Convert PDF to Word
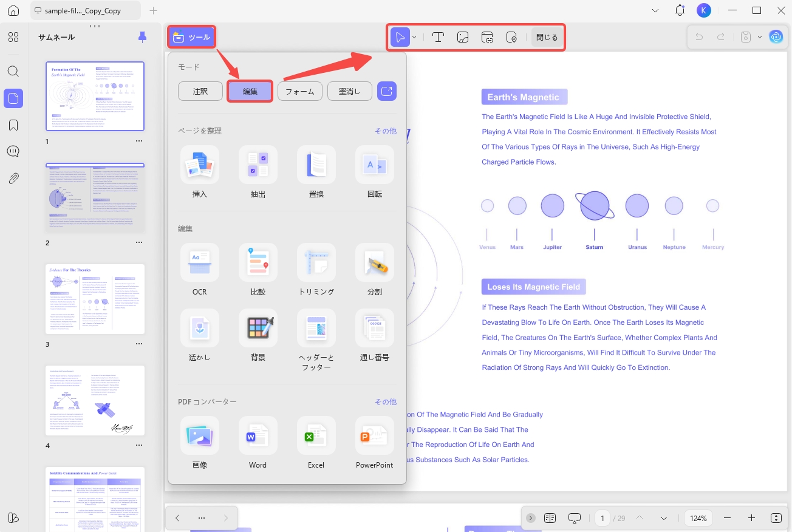The height and width of the screenshot is (532, 792). (x=258, y=435)
